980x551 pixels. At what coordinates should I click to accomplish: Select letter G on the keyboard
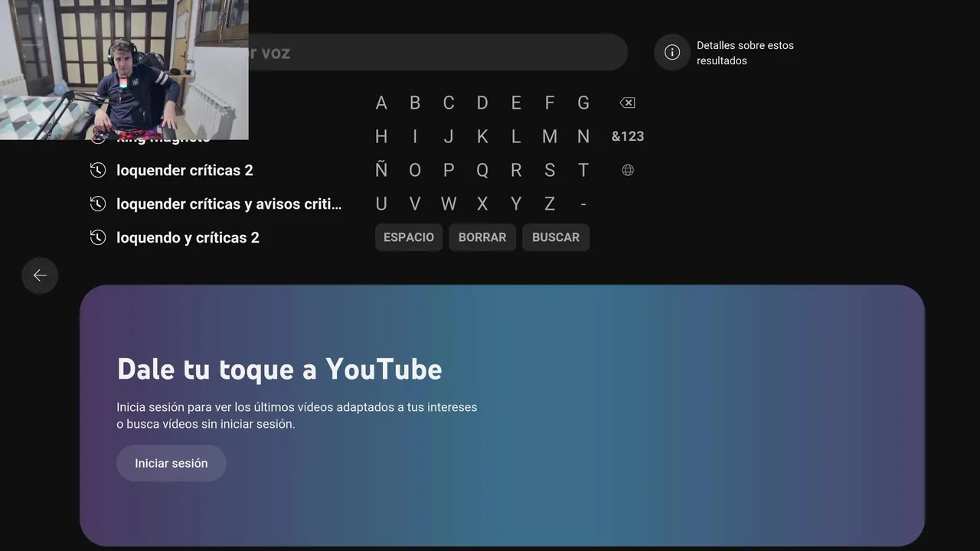click(x=583, y=103)
